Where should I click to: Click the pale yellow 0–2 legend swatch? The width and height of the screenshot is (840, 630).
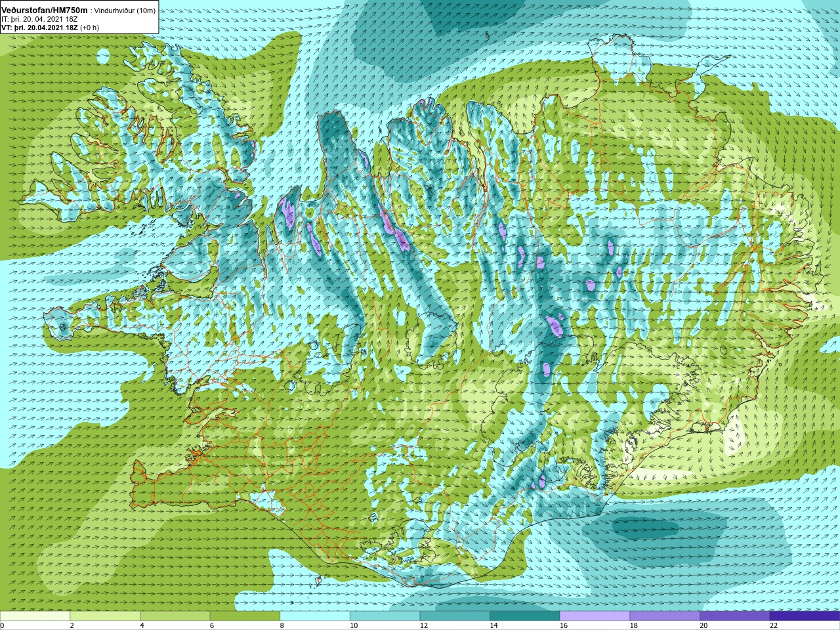click(35, 616)
